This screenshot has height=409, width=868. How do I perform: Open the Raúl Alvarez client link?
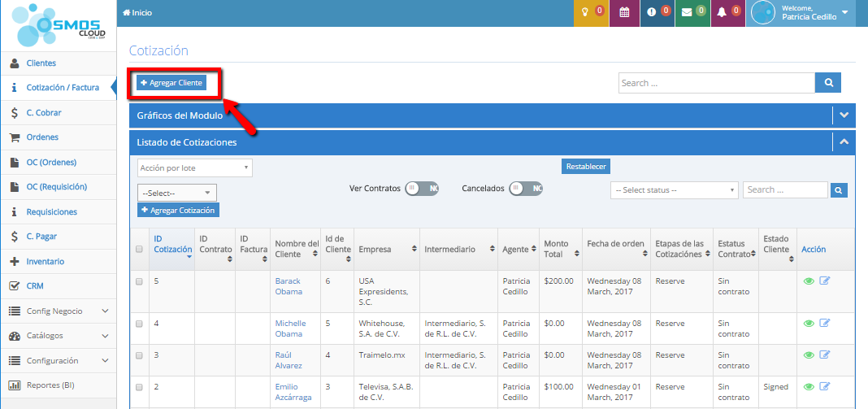click(289, 360)
